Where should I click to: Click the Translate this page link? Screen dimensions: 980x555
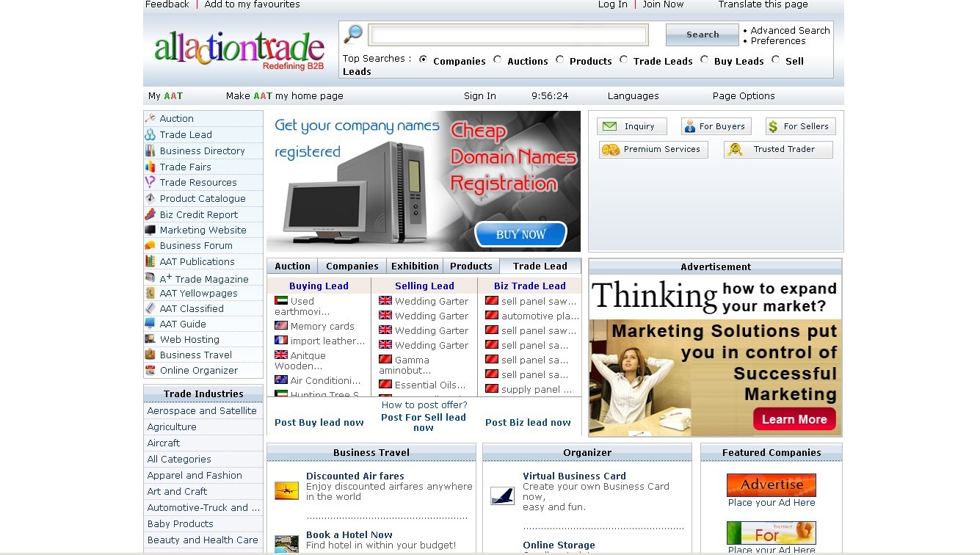click(x=763, y=4)
